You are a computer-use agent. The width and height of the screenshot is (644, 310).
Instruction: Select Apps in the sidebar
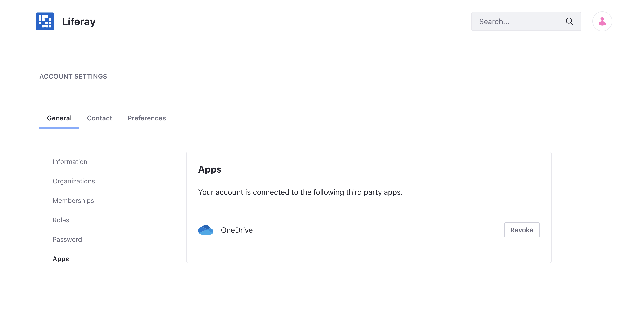(61, 259)
